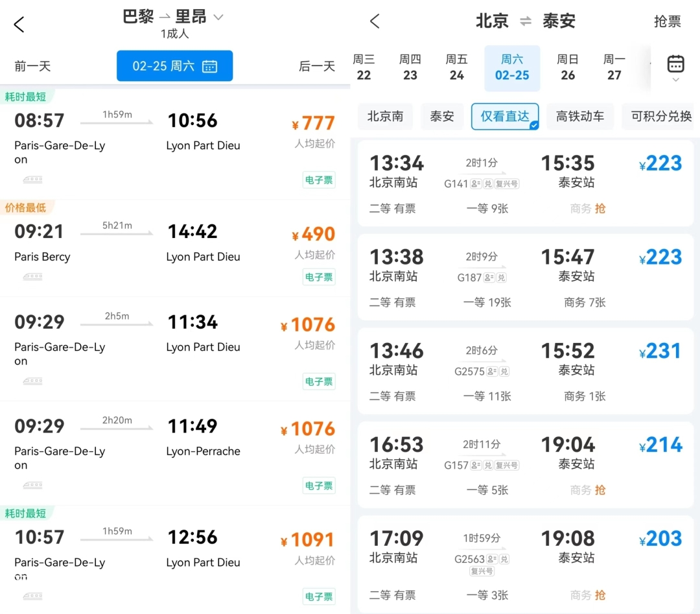700x614 pixels.
Task: Select the ¥1091 price
Action: click(x=308, y=540)
